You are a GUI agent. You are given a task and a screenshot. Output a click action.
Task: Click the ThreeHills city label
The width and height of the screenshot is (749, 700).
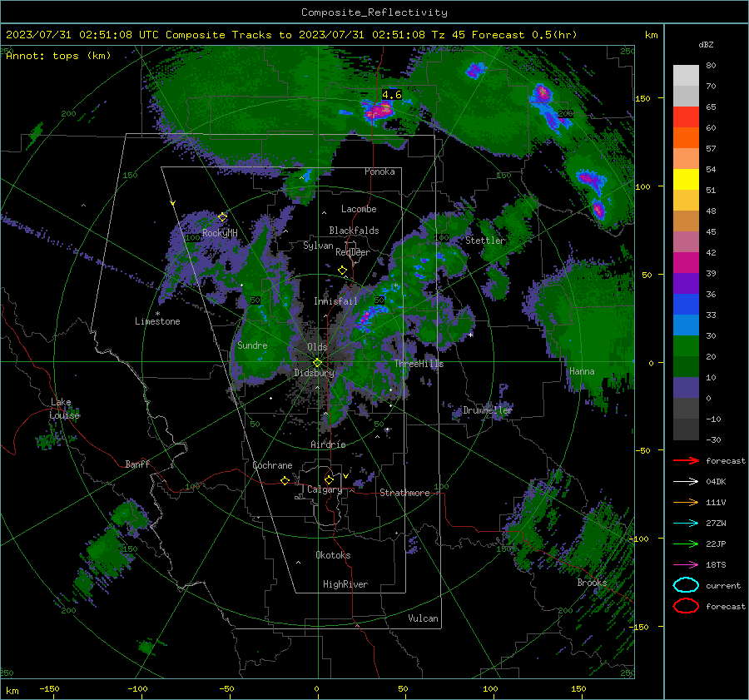[419, 364]
